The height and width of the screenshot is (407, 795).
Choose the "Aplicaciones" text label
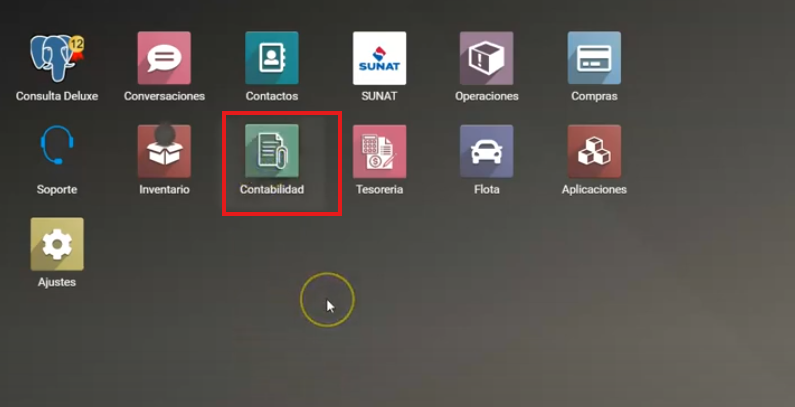(594, 190)
